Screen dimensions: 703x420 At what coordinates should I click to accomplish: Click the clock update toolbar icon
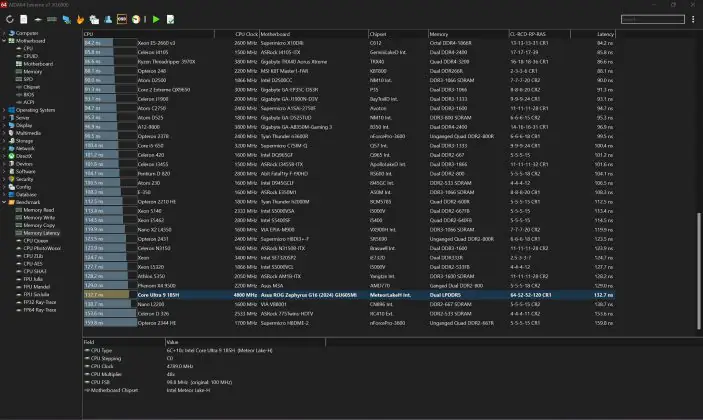click(x=136, y=19)
